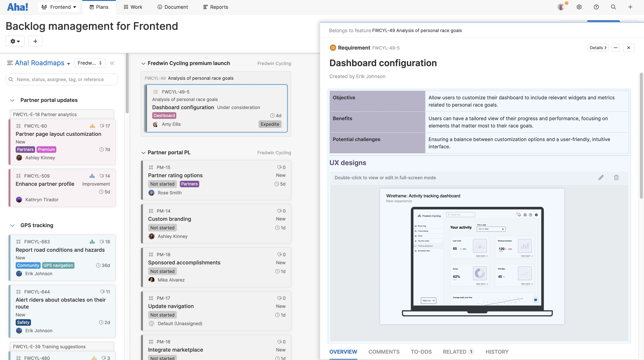Image resolution: width=644 pixels, height=360 pixels.
Task: Open the requirement's more options ellipsis
Action: click(616, 48)
